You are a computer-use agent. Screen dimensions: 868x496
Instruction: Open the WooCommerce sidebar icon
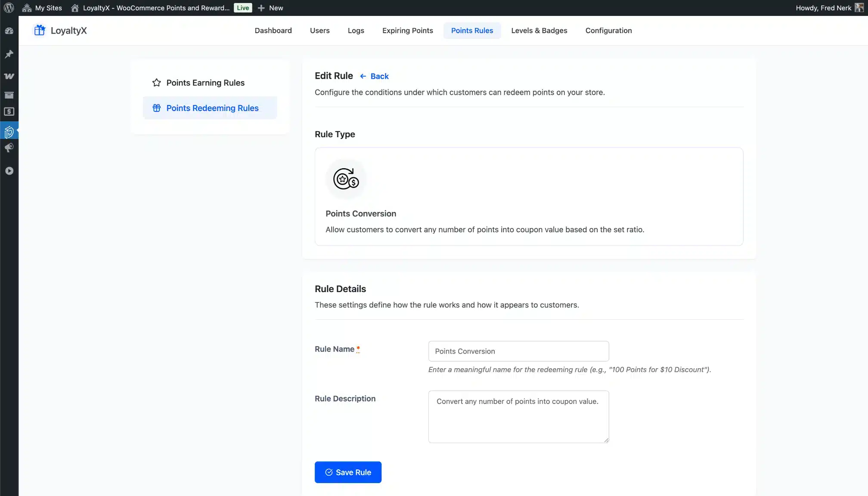point(9,76)
